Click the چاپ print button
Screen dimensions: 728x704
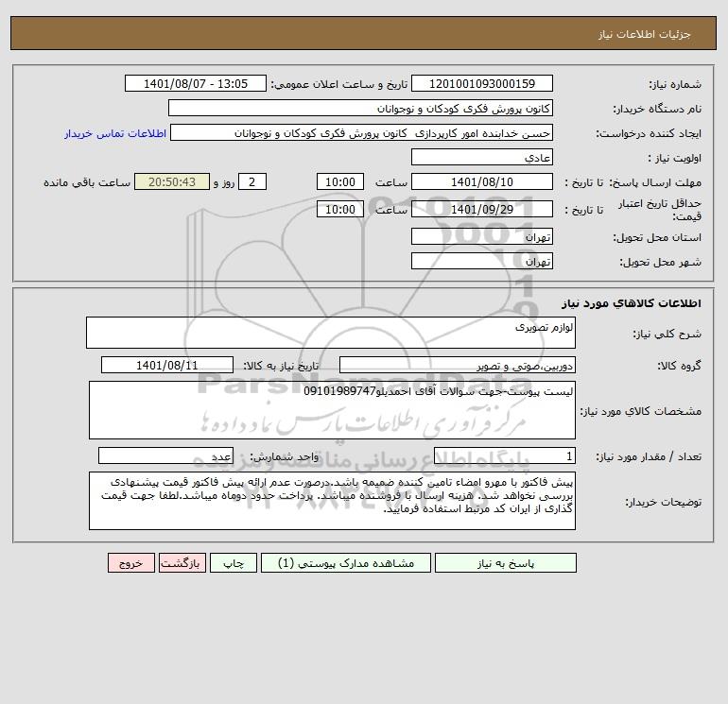click(x=234, y=563)
